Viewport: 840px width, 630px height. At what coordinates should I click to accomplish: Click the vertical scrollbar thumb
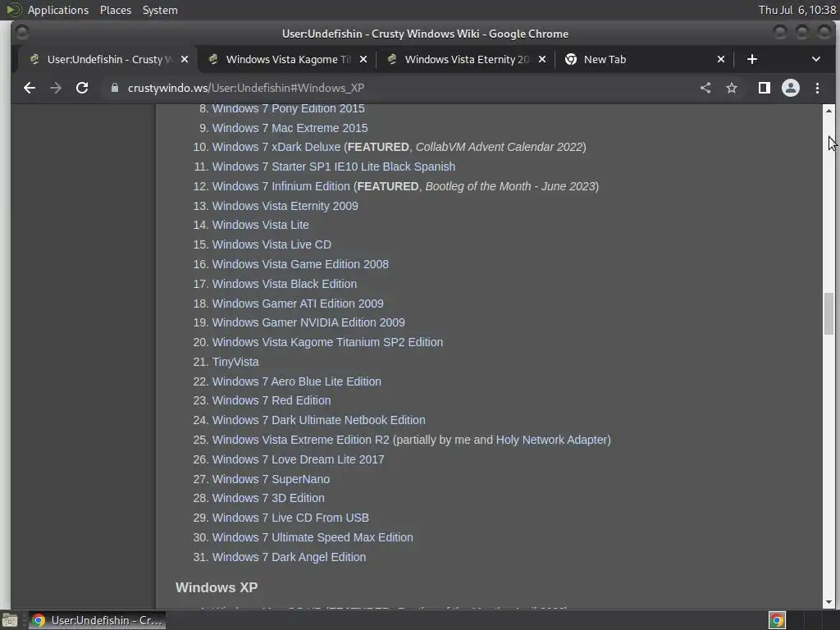829,314
